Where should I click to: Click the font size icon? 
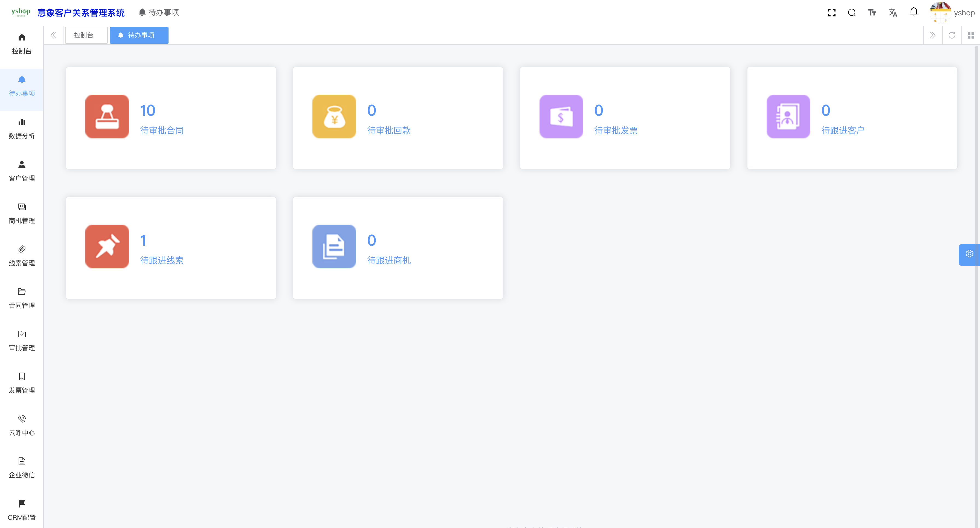872,13
